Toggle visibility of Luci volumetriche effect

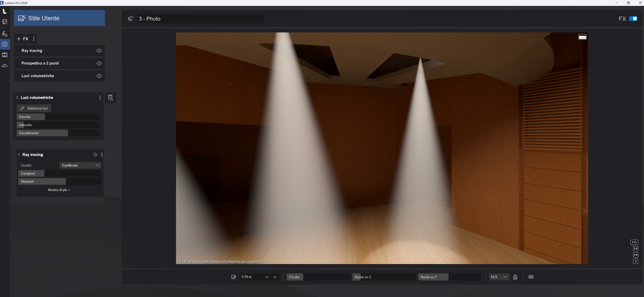pos(99,76)
